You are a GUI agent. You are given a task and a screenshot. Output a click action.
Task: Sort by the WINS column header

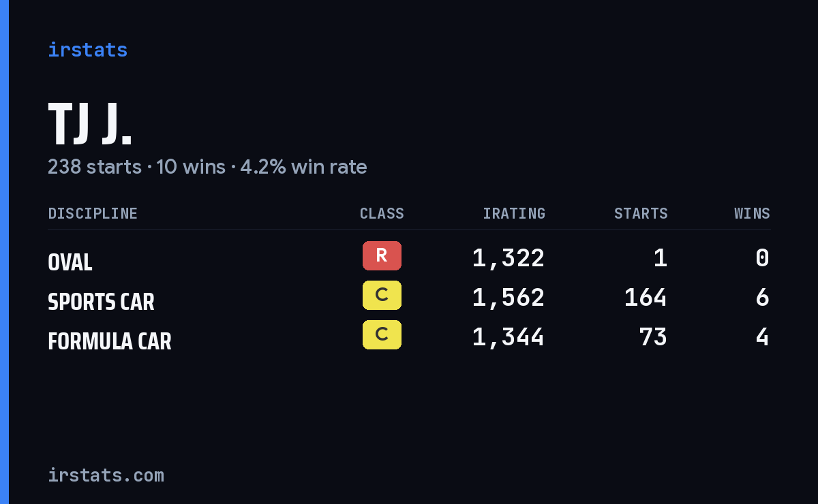(752, 214)
